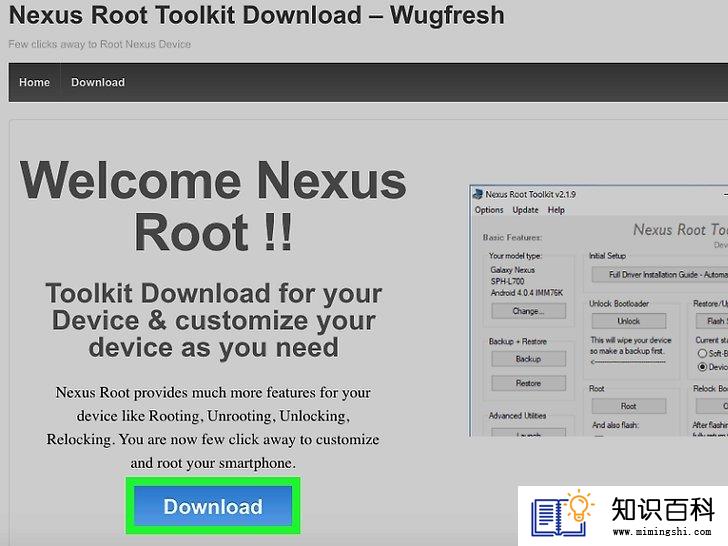Screen dimensions: 728x546
Task: Click the 'Nexus Root provides much more' paragraph
Action: [x=213, y=427]
